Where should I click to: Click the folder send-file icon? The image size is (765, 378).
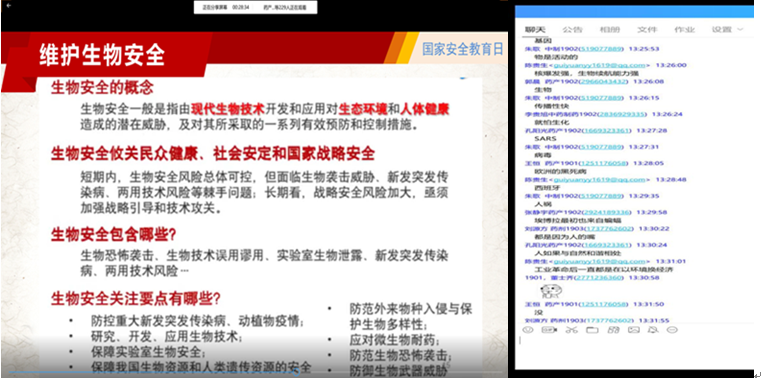point(592,330)
